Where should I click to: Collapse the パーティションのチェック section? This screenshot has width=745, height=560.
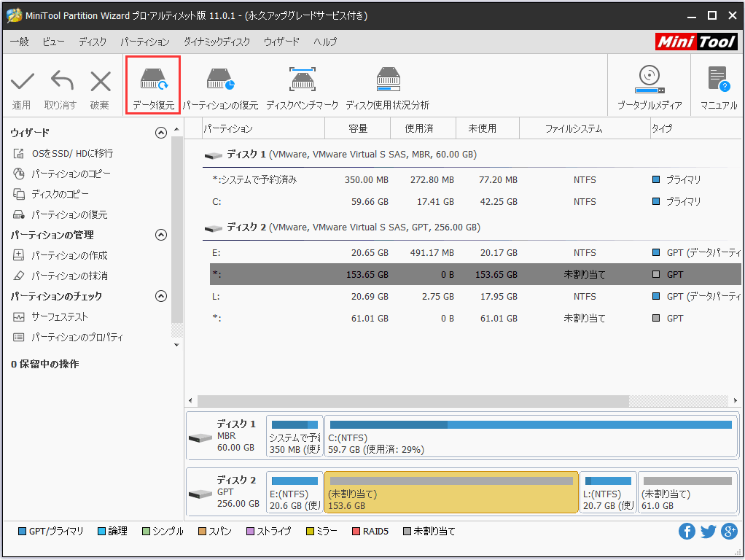[161, 296]
